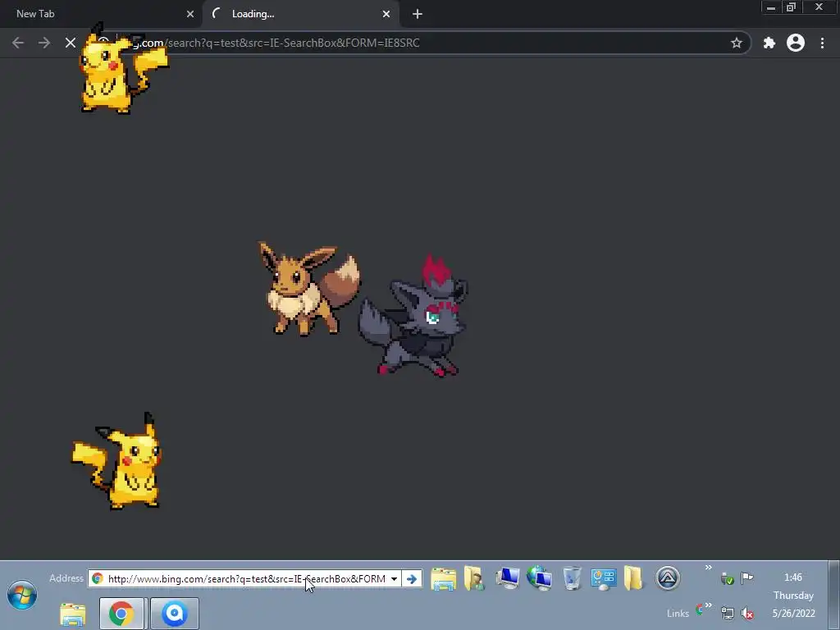Click the taskbar Address Go arrow button
840x630 pixels.
point(412,578)
